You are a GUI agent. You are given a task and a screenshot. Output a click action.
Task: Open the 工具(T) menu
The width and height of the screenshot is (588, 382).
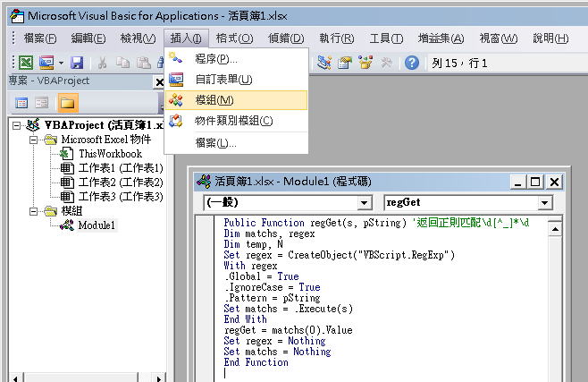(386, 38)
